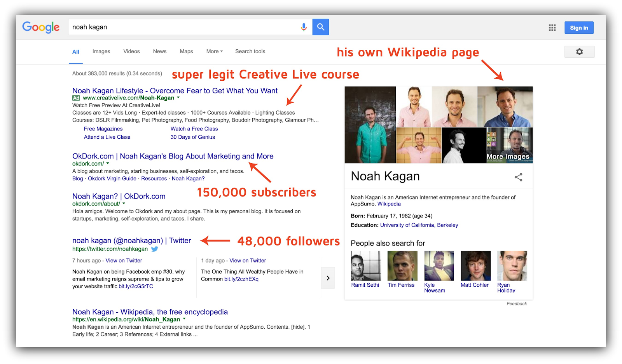This screenshot has width=622, height=364.
Task: Click View on Twitter for 1 day ago tweet
Action: [248, 260]
